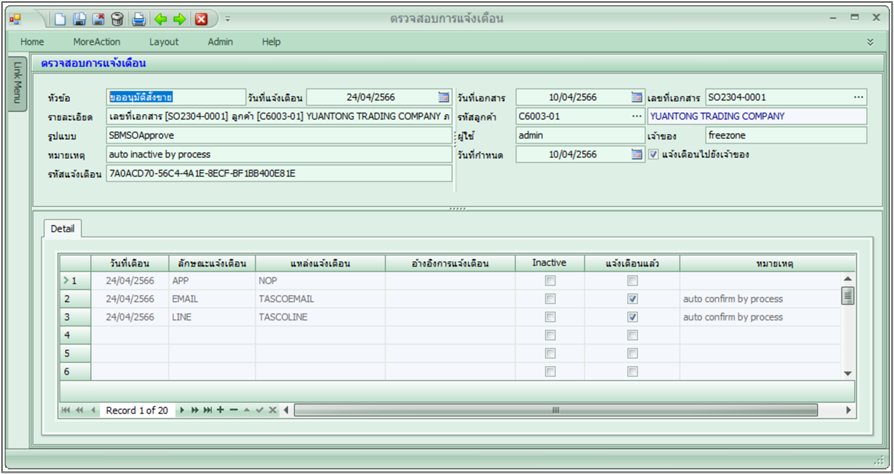
Task: Click the New document icon in toolbar
Action: coord(61,19)
